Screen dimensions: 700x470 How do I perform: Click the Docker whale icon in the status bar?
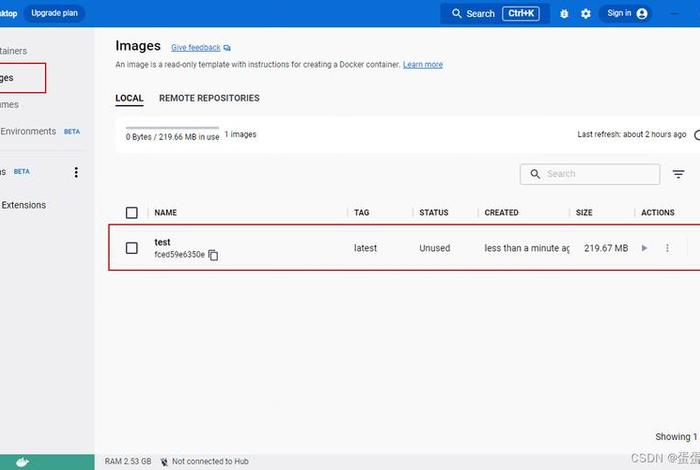tap(22, 462)
